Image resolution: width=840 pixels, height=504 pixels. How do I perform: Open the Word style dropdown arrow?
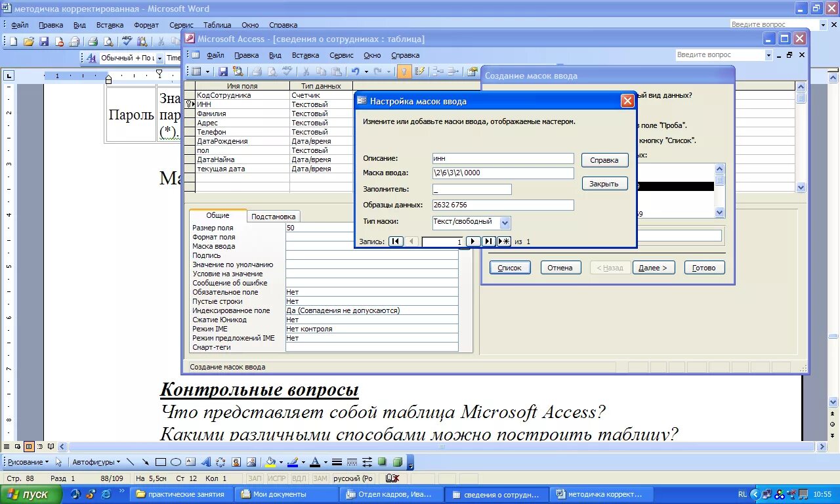click(x=159, y=58)
